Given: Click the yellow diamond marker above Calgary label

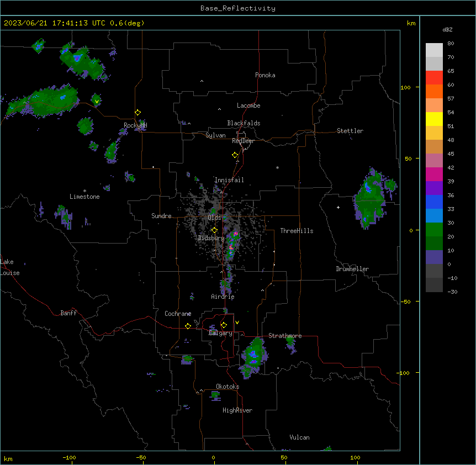Looking at the screenshot, I should tap(224, 325).
